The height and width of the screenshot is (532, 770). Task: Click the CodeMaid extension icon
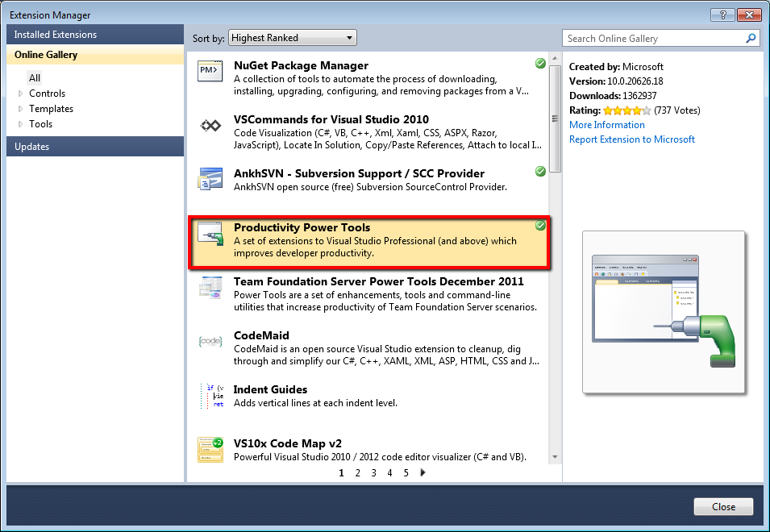click(210, 342)
